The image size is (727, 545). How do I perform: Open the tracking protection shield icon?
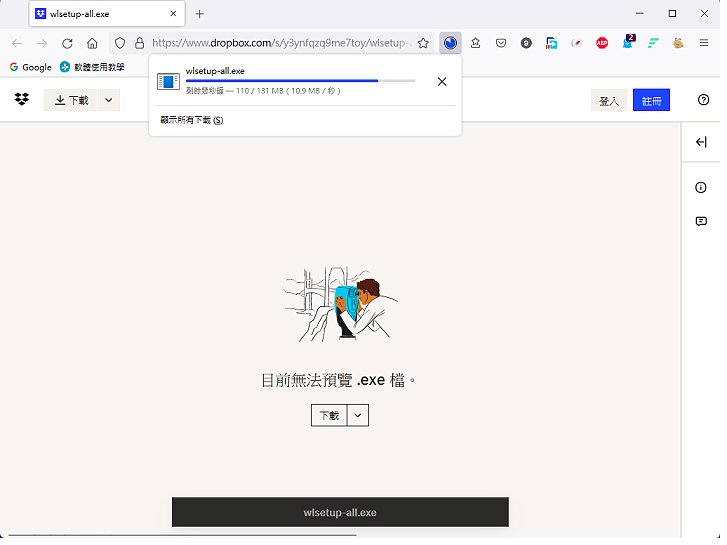click(x=120, y=44)
